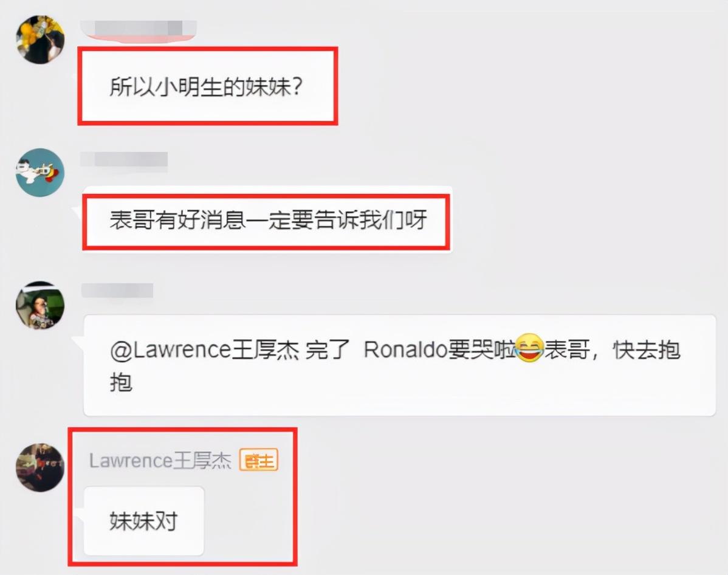Click the 表哥,快去抱 text after the emoji
Viewport: 728px width, 575px height.
coord(613,349)
